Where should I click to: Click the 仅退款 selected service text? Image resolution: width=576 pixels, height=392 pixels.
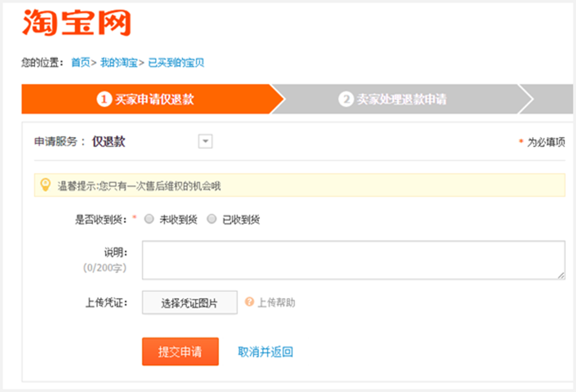click(x=109, y=141)
